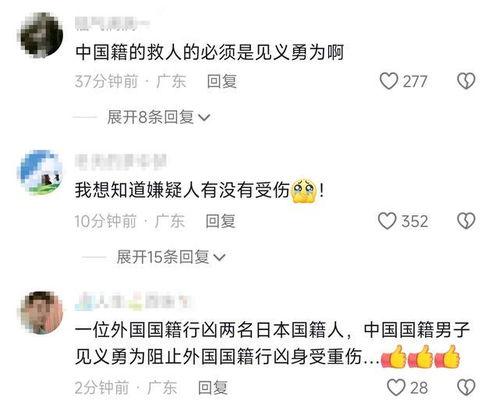Click the chevron next to 展开8条回复
The image size is (499, 405).
[204, 118]
